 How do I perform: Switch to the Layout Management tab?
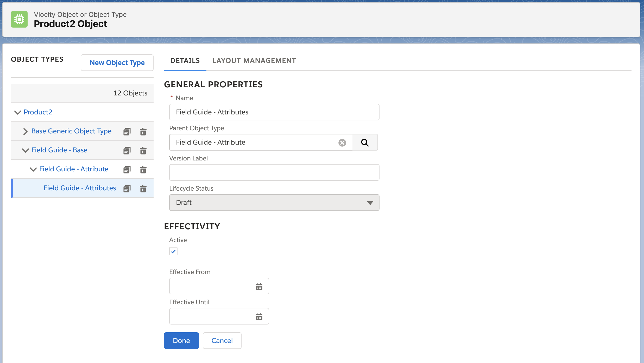point(254,61)
